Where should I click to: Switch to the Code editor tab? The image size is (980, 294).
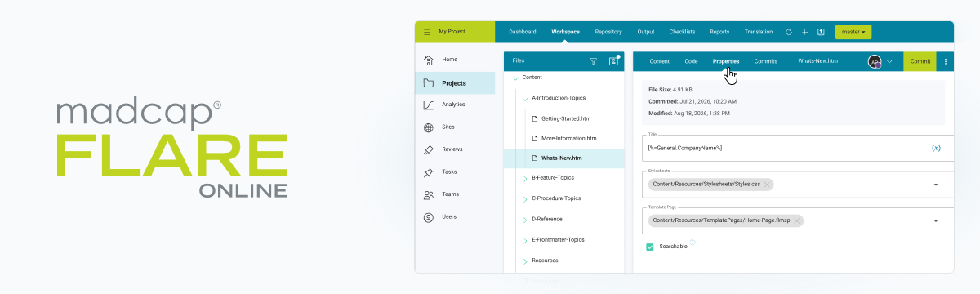[x=691, y=61]
